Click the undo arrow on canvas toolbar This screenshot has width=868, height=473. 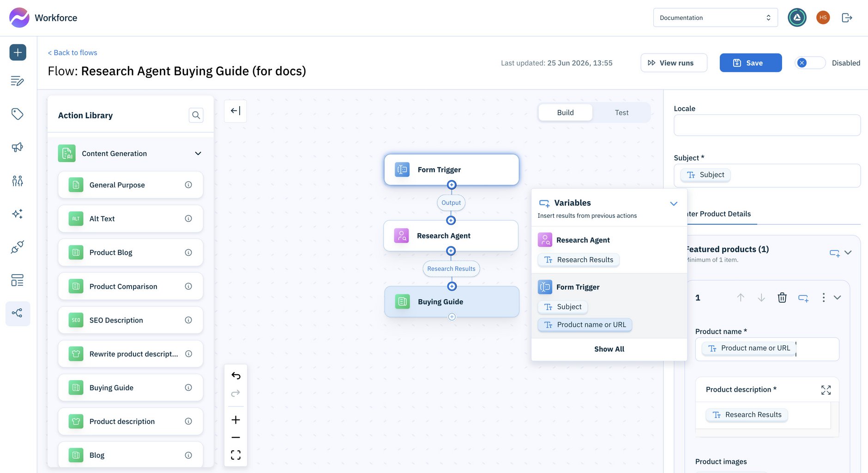(x=235, y=376)
